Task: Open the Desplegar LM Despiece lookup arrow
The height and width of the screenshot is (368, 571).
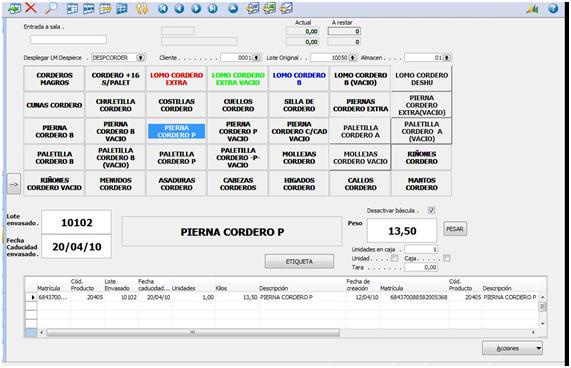Action: [140, 58]
